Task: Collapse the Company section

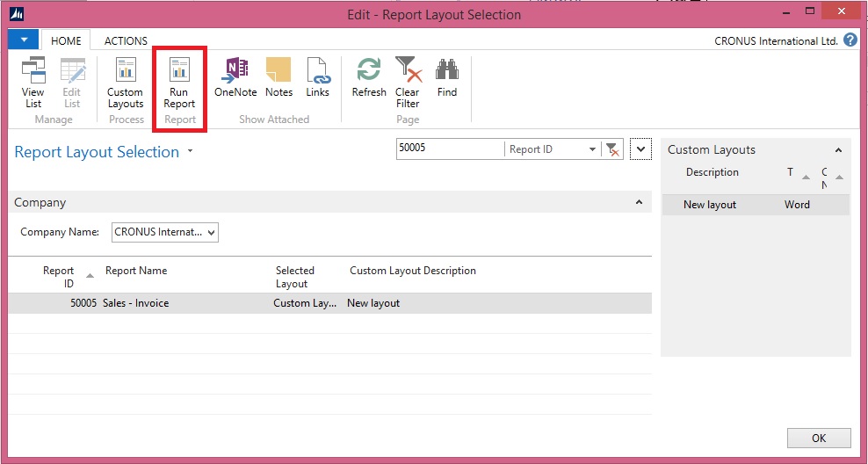Action: pos(639,203)
